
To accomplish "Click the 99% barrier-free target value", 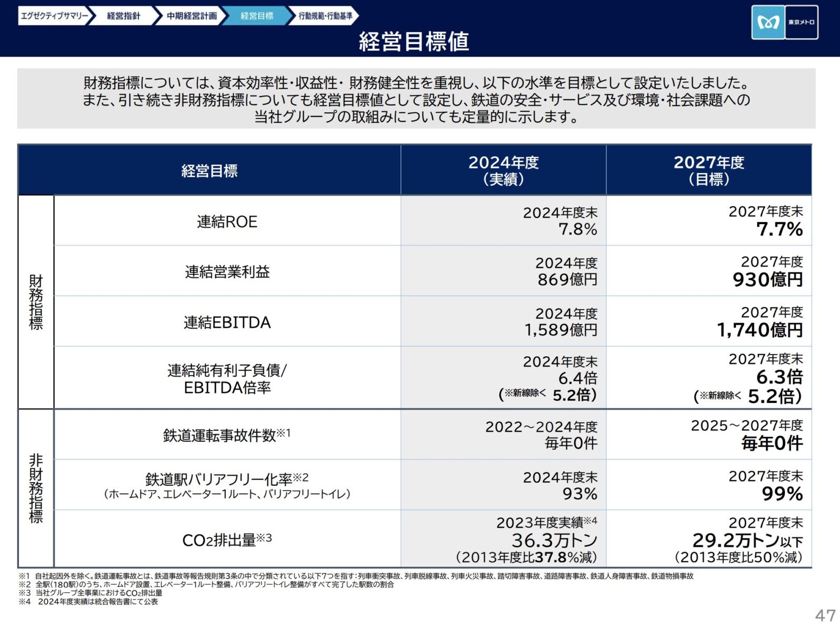I will click(782, 494).
